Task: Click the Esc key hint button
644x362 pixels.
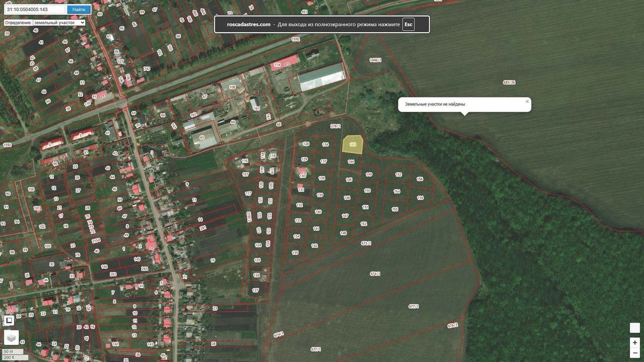Action: pyautogui.click(x=408, y=24)
